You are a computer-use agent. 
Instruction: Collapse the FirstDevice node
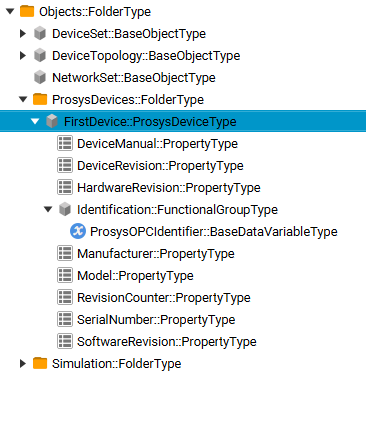[35, 122]
